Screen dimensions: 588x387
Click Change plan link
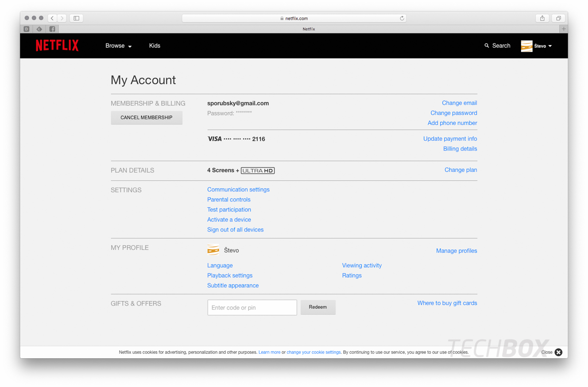pos(461,170)
